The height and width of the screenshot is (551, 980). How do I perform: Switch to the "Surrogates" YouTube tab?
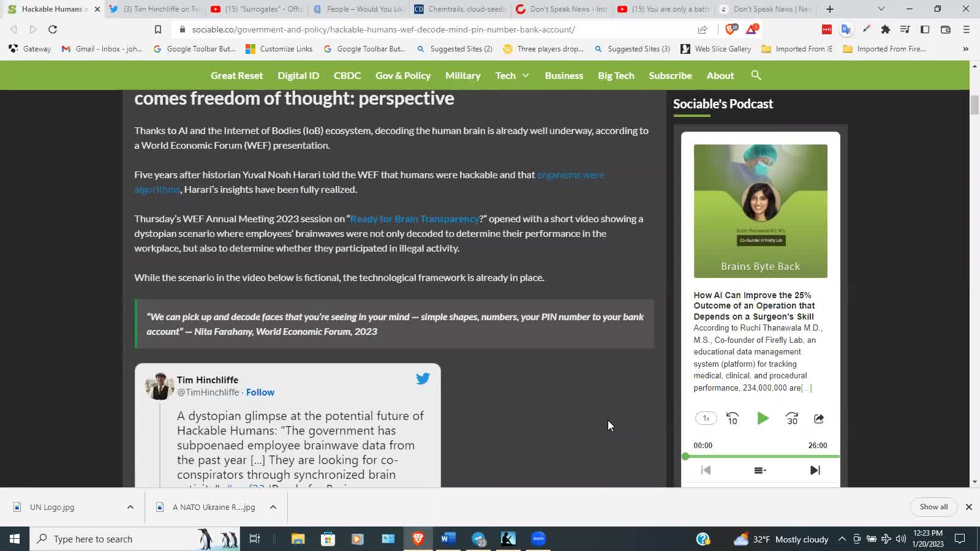click(257, 9)
